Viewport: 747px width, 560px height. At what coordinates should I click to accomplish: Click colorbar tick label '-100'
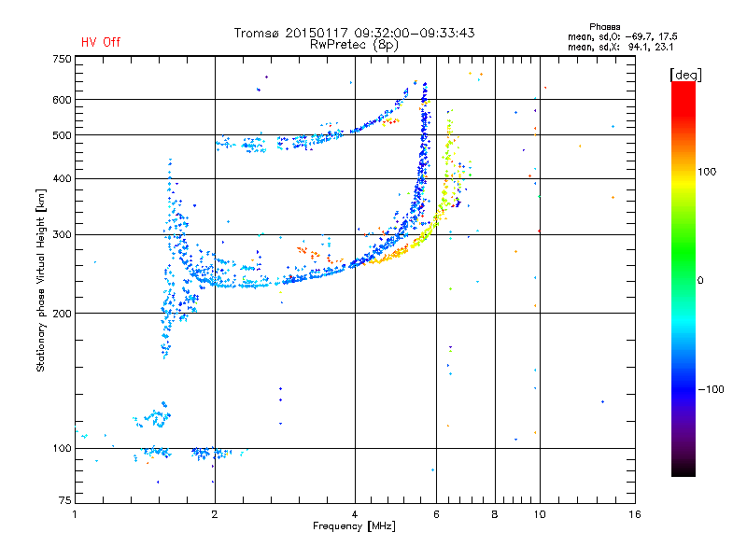click(712, 389)
